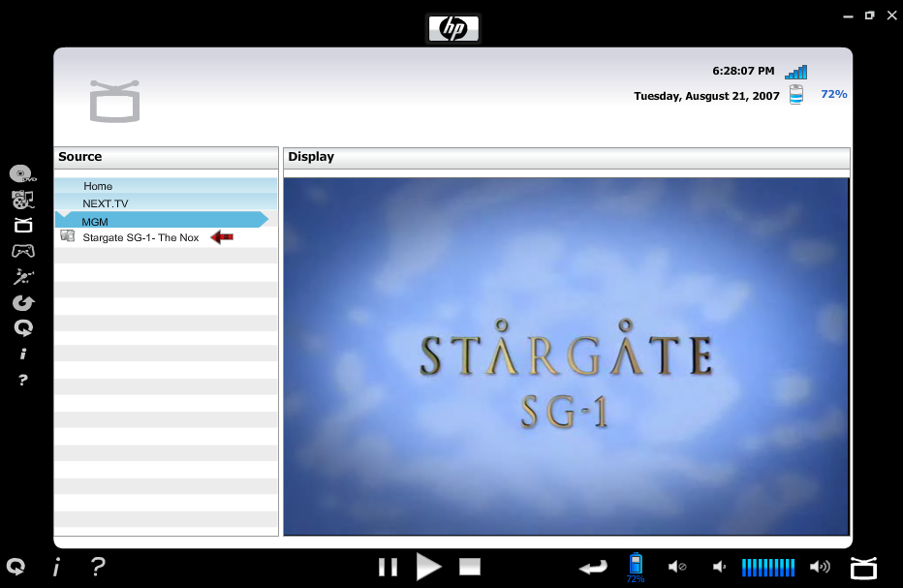903x588 pixels.
Task: Restore down the HP media window
Action: 870,15
